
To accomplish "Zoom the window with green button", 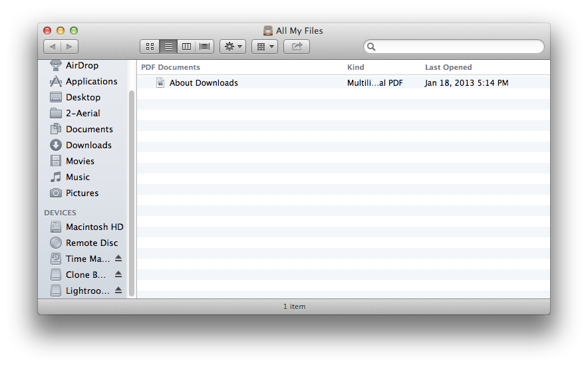I will (74, 31).
